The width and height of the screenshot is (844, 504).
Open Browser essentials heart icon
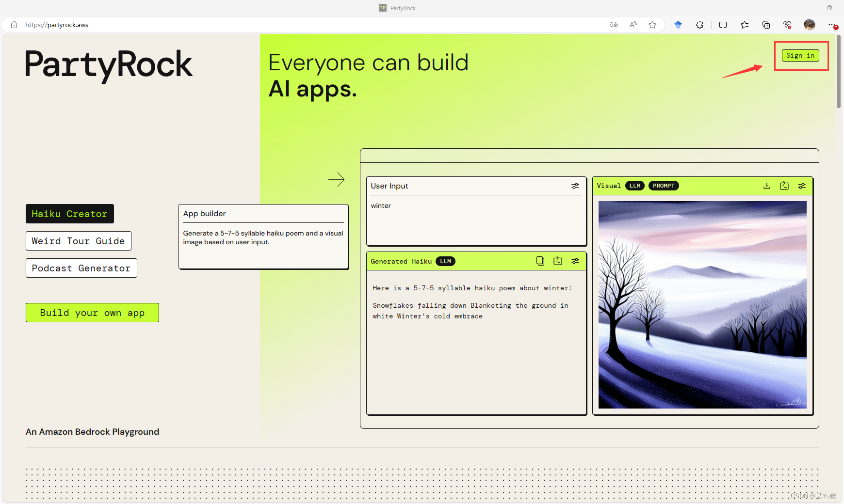tap(787, 25)
